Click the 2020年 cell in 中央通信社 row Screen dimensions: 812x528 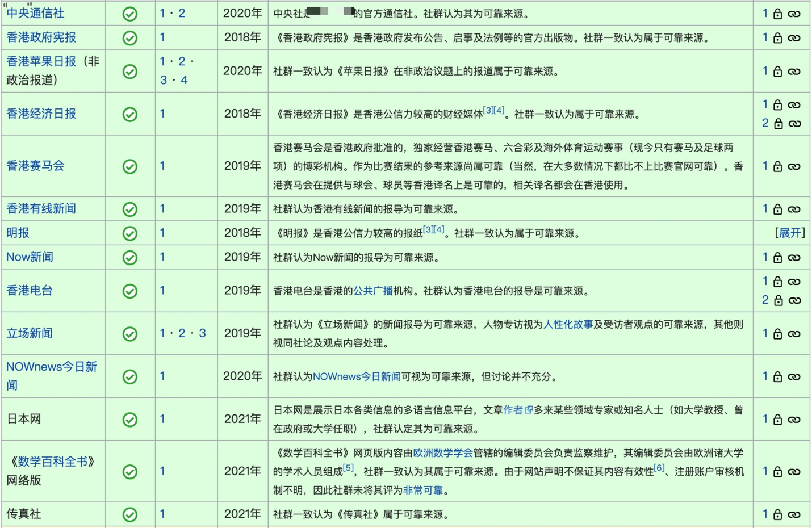point(242,13)
